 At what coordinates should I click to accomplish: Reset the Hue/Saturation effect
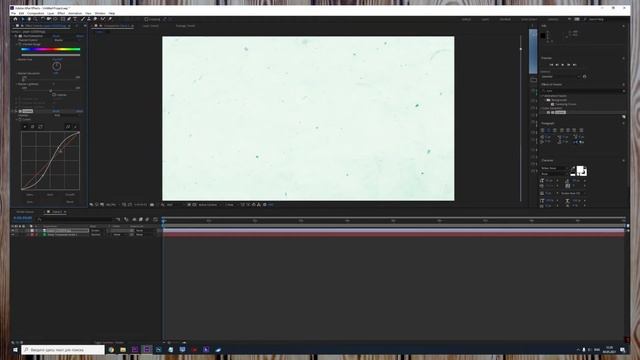tap(56, 36)
